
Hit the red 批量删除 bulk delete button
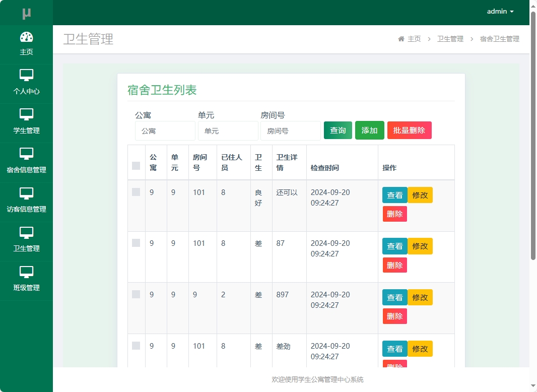(409, 130)
